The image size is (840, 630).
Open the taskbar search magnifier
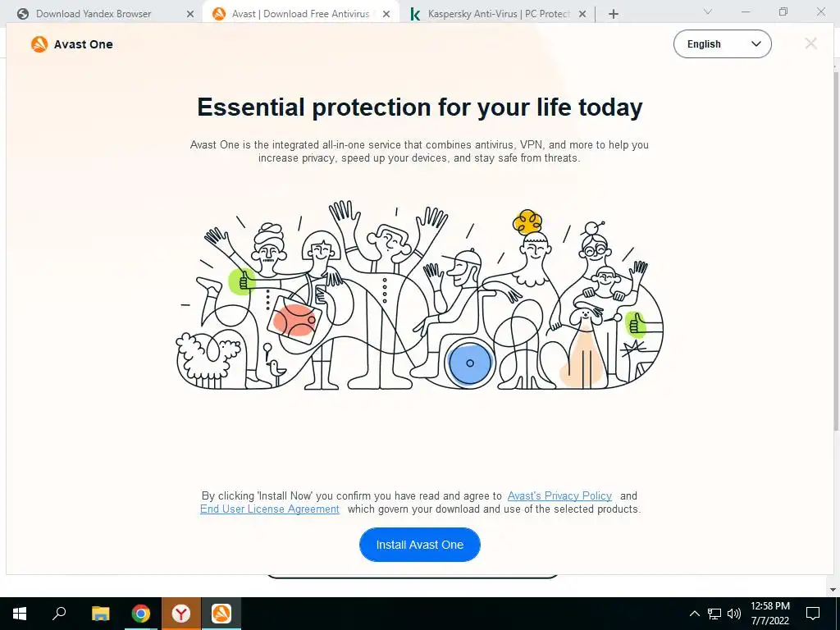pos(59,613)
